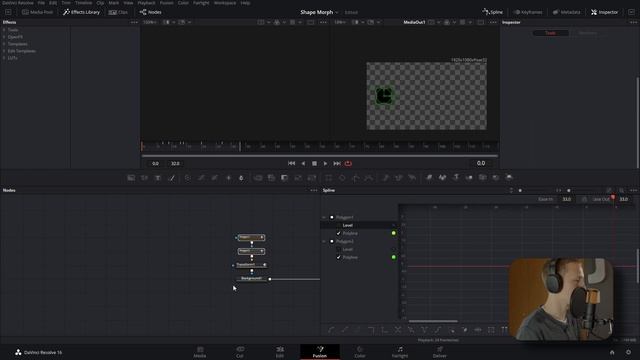Click the Spline editor horizontal scrollbar
This screenshot has width=640, height=360.
(x=433, y=321)
